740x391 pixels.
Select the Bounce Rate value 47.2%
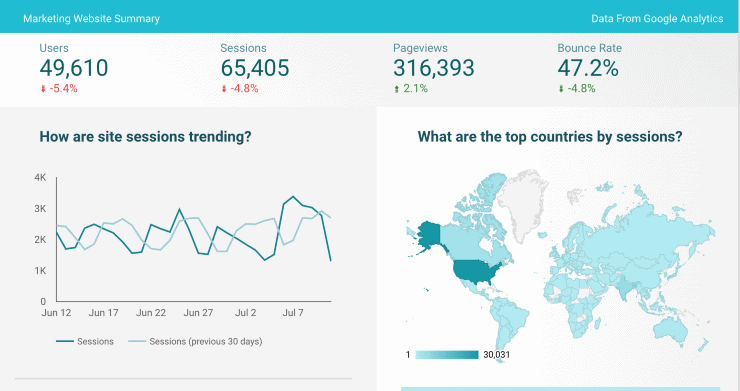[x=588, y=68]
